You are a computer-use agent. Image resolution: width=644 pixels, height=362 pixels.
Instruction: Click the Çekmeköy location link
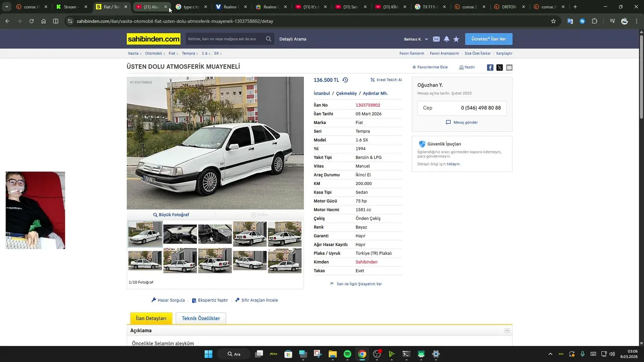click(x=346, y=94)
